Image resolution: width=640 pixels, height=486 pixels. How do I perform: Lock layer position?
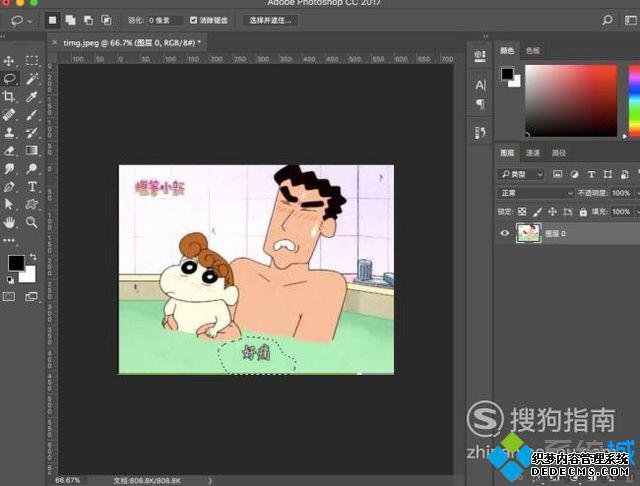[x=552, y=211]
